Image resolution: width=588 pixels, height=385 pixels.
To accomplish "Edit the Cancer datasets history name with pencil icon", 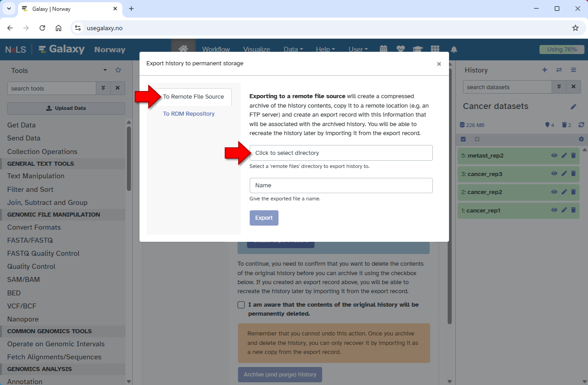I will point(573,107).
